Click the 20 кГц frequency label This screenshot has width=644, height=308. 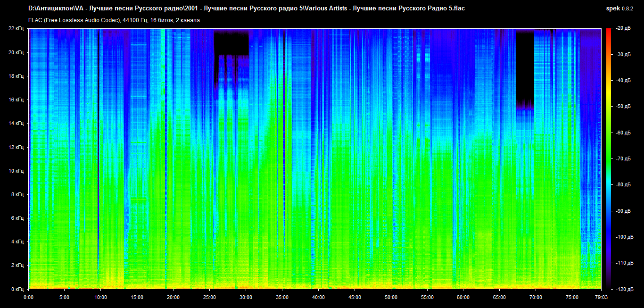click(16, 52)
